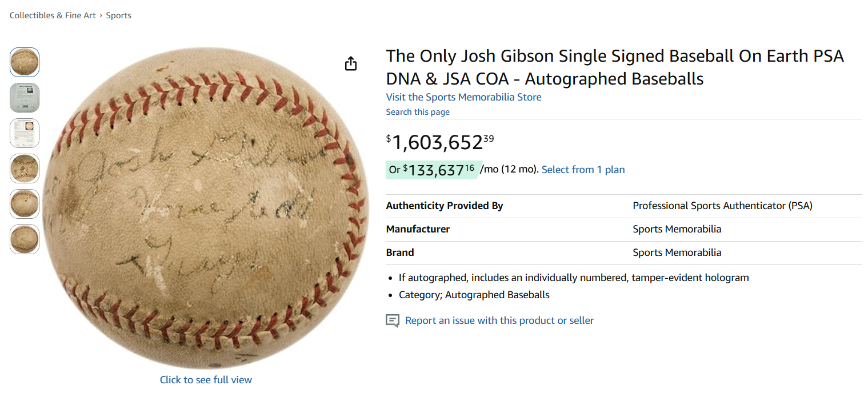Click the share icon above the product title
This screenshot has height=393, width=868.
click(x=350, y=63)
